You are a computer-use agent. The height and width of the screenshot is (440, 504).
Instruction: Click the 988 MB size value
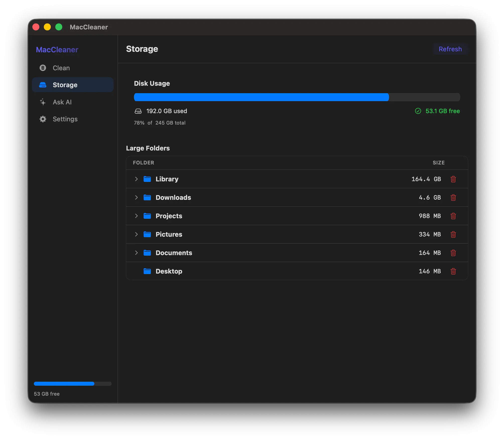[x=430, y=216]
